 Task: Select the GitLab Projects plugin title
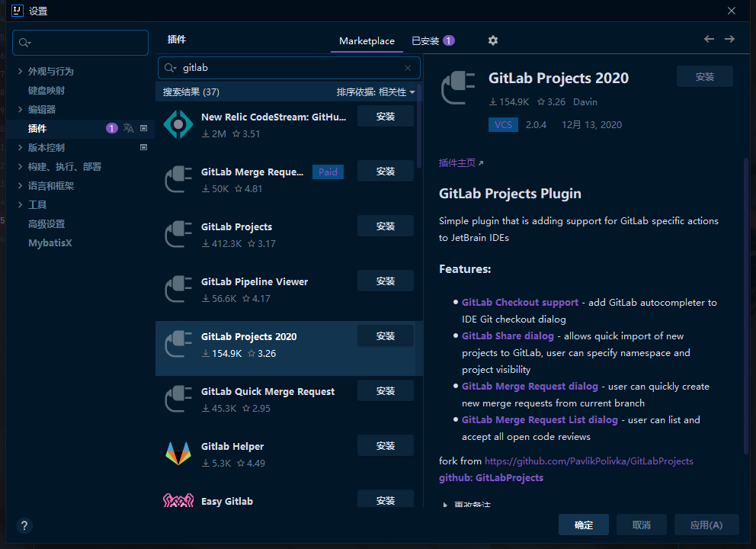point(236,226)
